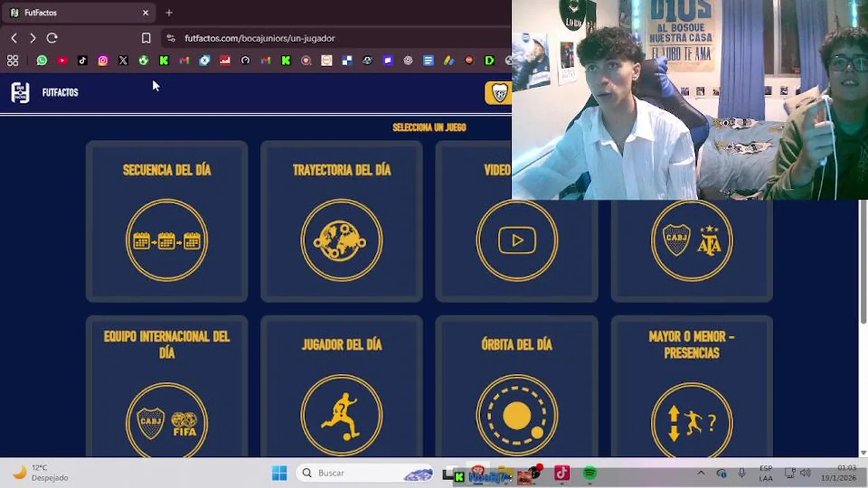Open the X (Twitter) bookmark
Screen dimensions: 868x488
[123, 61]
